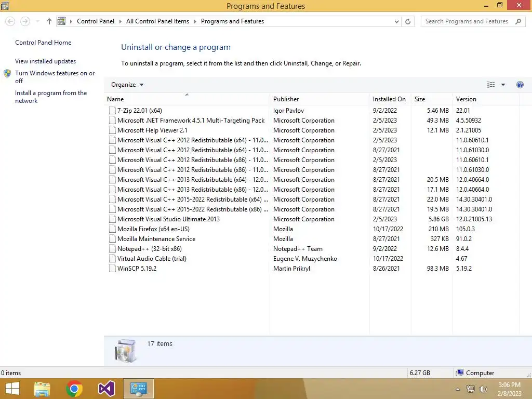Image resolution: width=532 pixels, height=399 pixels.
Task: Open View installed updates link
Action: pos(46,61)
